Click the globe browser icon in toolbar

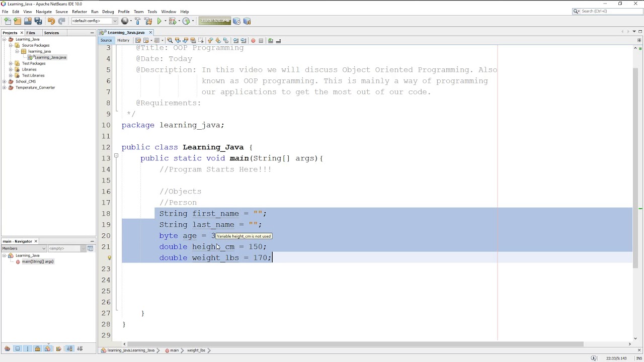click(x=125, y=21)
